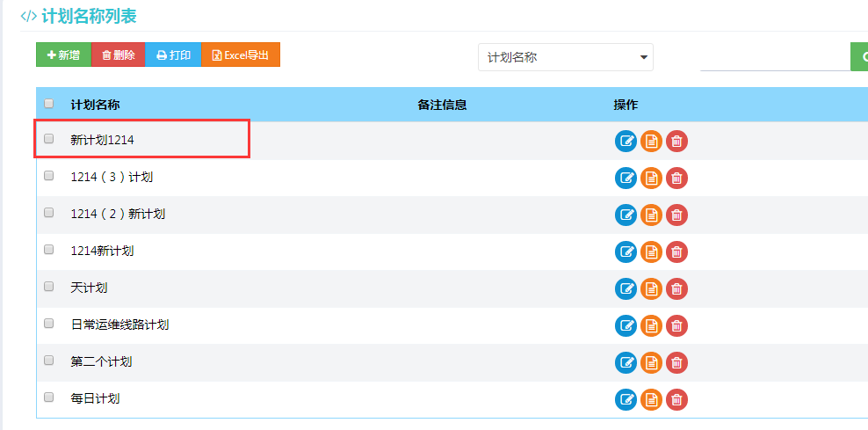Click the search keyword input field
Screen dimensions: 868x430
pyautogui.click(x=773, y=57)
